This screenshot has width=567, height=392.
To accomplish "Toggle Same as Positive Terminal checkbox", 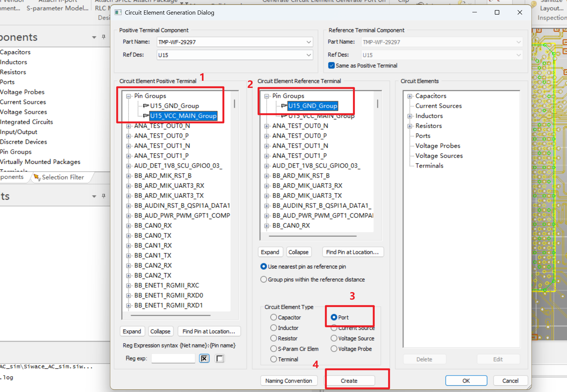I will [x=331, y=65].
